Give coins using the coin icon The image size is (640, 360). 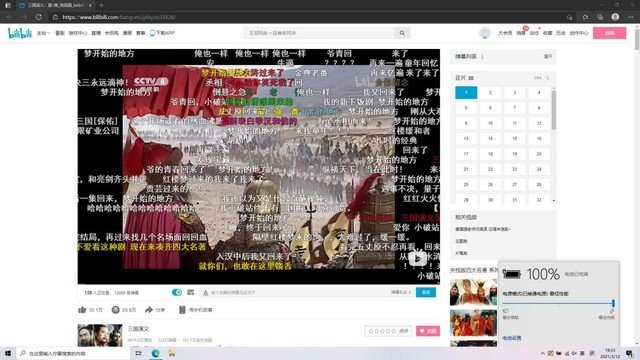tap(116, 310)
